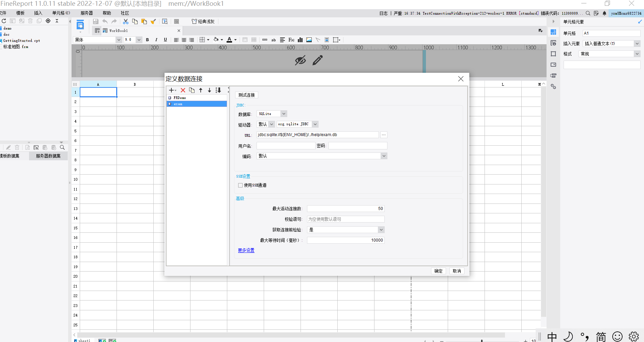644x342 pixels.
Task: Click the sort connections icon
Action: click(218, 90)
